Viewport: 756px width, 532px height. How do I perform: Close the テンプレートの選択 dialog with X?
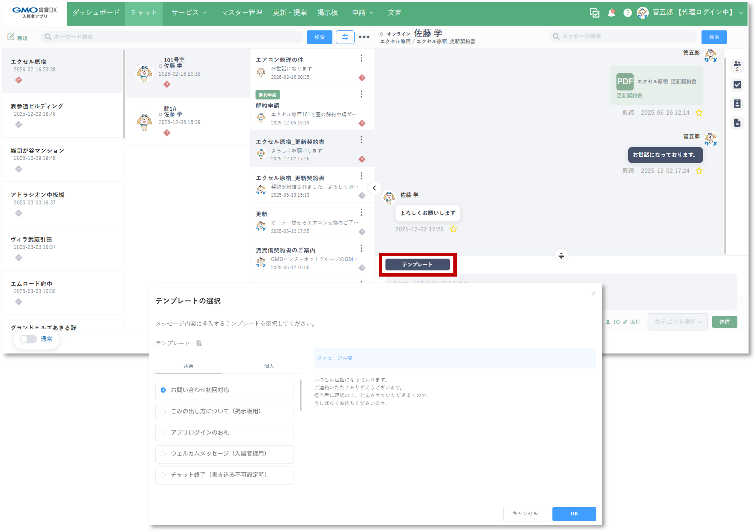(593, 293)
